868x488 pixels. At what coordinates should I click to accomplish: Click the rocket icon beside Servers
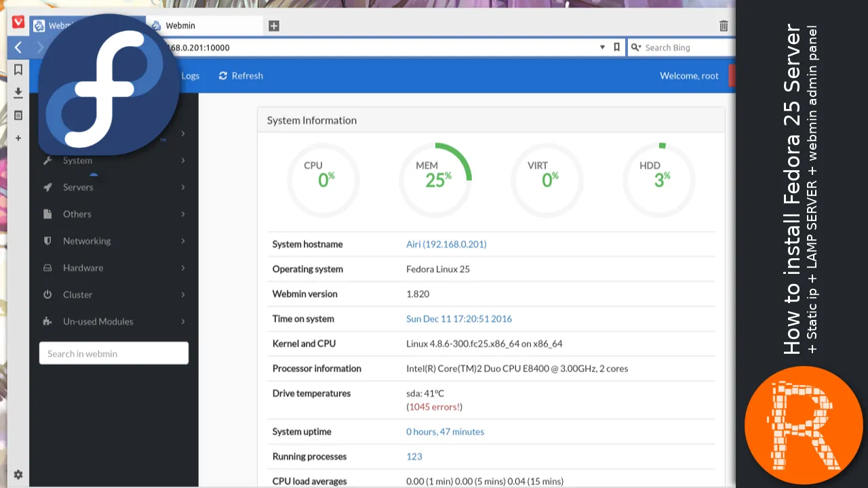pyautogui.click(x=47, y=187)
